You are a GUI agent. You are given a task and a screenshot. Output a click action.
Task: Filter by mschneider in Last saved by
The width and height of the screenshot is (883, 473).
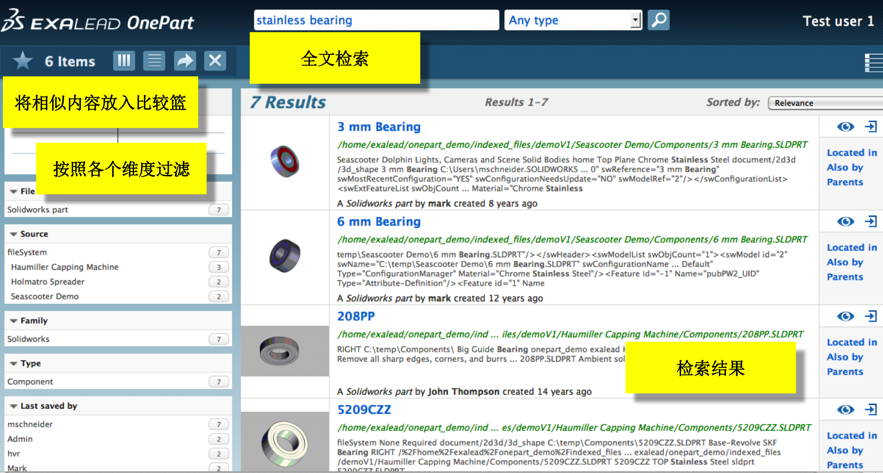(30, 424)
